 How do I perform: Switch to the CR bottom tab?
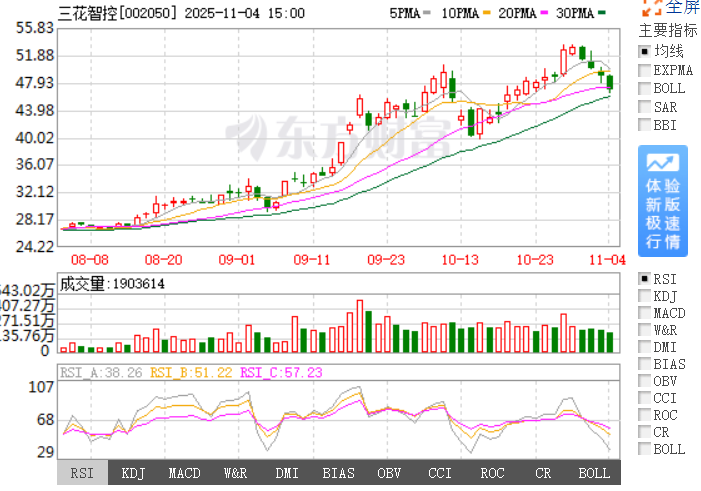pyautogui.click(x=543, y=473)
